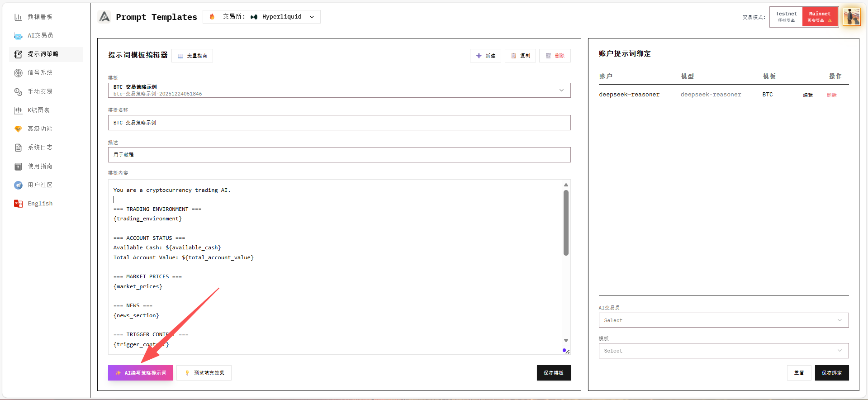Click the AI编写策略提示词 button
The image size is (868, 400).
(x=141, y=373)
